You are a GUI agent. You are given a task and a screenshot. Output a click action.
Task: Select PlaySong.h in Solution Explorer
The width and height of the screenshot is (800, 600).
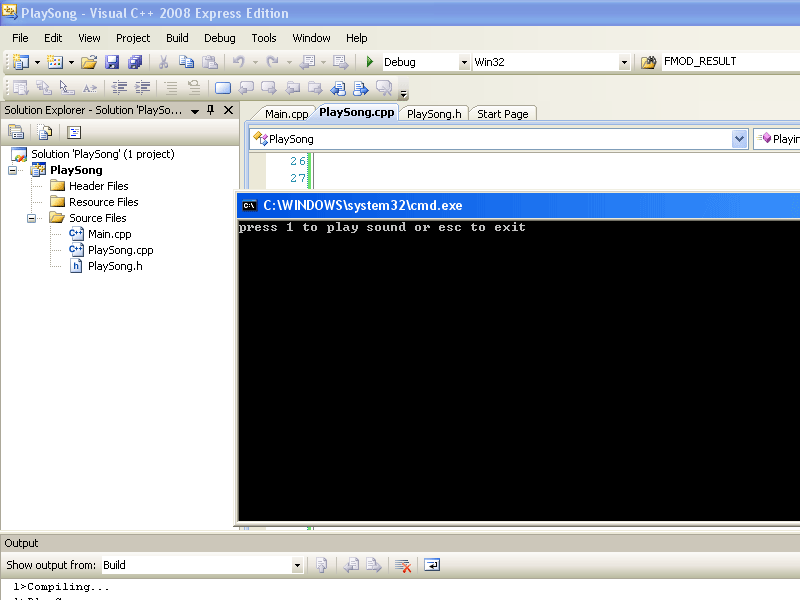[x=115, y=266]
